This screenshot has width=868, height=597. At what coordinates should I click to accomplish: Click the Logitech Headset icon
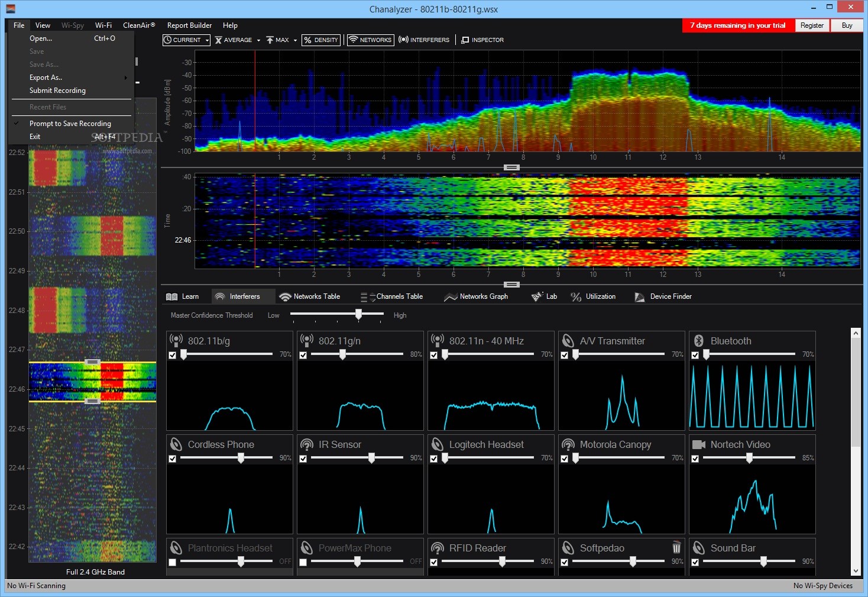coord(437,444)
